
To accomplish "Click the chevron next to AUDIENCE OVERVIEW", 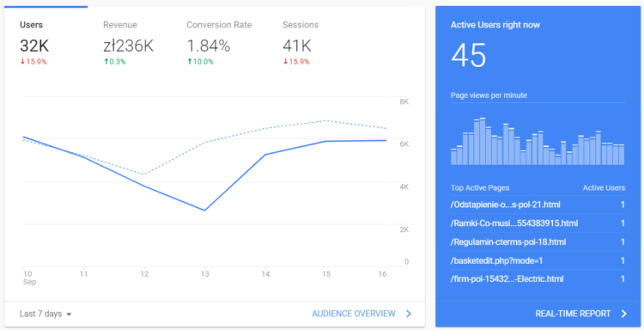I will 409,314.
